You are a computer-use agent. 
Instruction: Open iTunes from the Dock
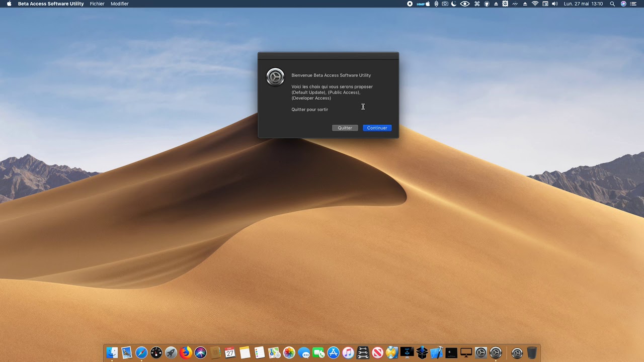[348, 353]
